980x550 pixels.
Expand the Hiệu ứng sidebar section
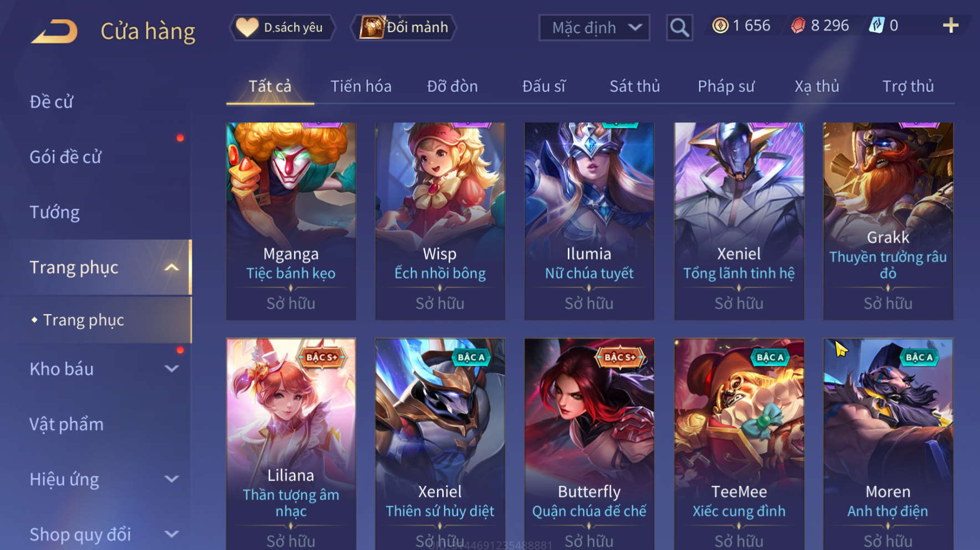coord(172,479)
